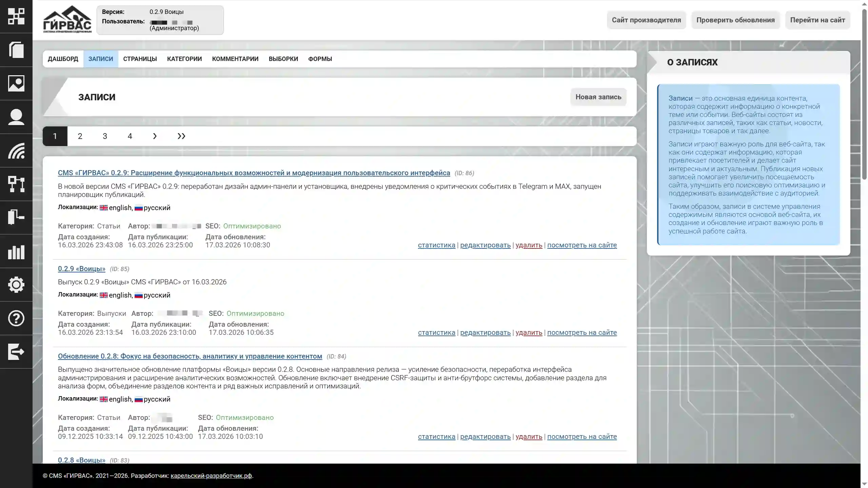The width and height of the screenshot is (868, 488).
Task: Select page 3 in the pagination bar
Action: point(105,136)
